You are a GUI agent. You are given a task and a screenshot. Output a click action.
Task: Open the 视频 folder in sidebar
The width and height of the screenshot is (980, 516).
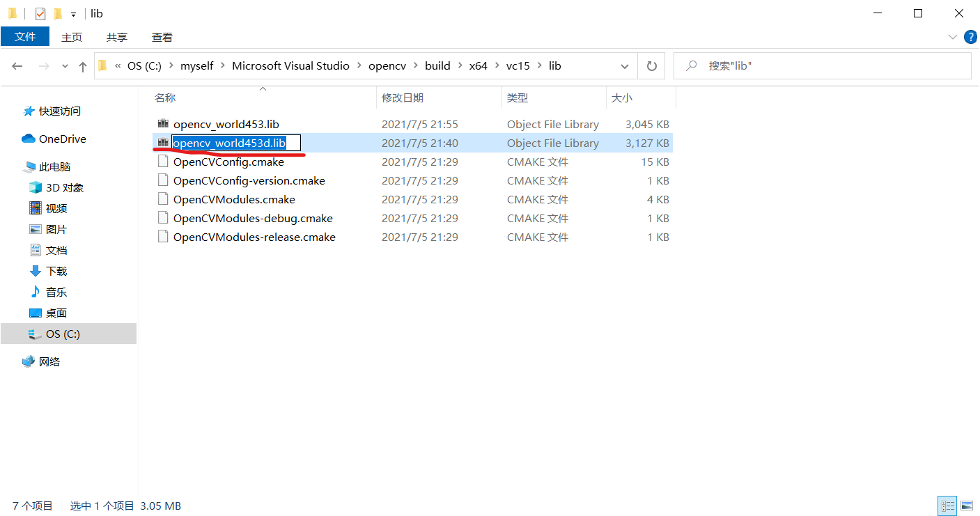(x=48, y=209)
